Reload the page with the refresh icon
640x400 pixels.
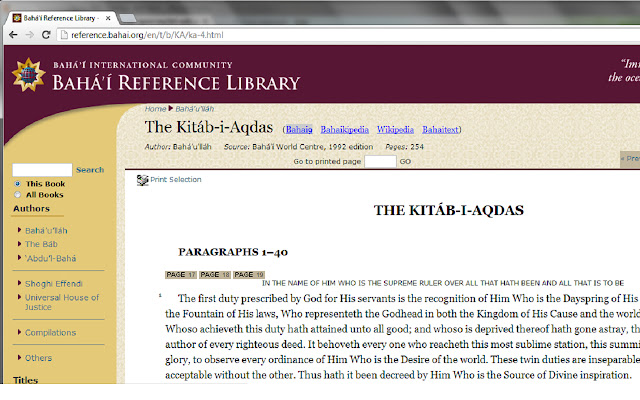click(x=46, y=35)
